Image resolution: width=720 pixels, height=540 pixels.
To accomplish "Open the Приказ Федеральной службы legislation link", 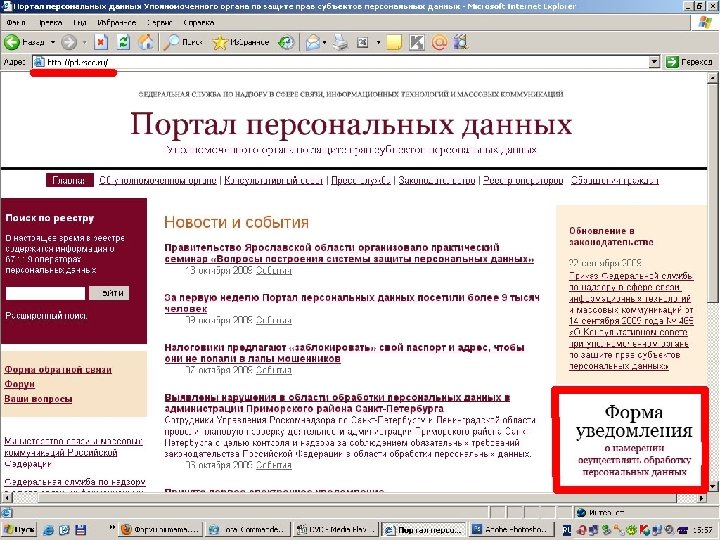I will (x=631, y=321).
